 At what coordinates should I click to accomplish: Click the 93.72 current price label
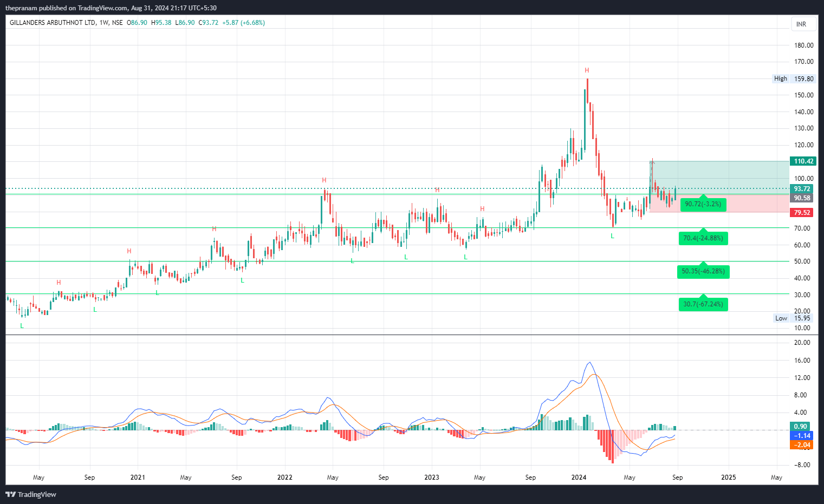pyautogui.click(x=802, y=189)
